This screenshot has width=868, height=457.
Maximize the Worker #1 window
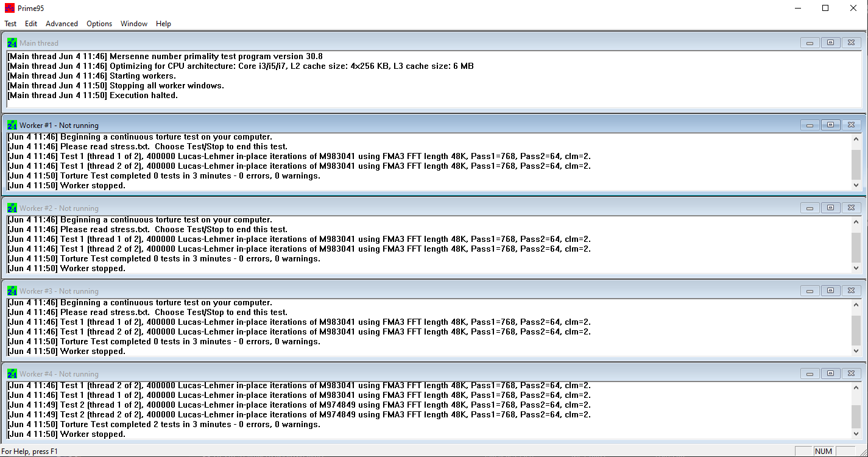coord(830,125)
